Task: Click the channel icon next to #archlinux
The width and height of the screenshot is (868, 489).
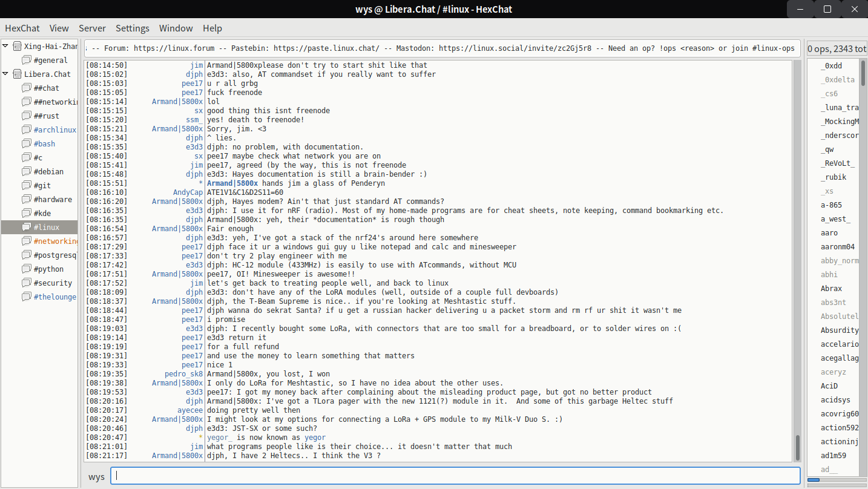Action: click(x=26, y=130)
